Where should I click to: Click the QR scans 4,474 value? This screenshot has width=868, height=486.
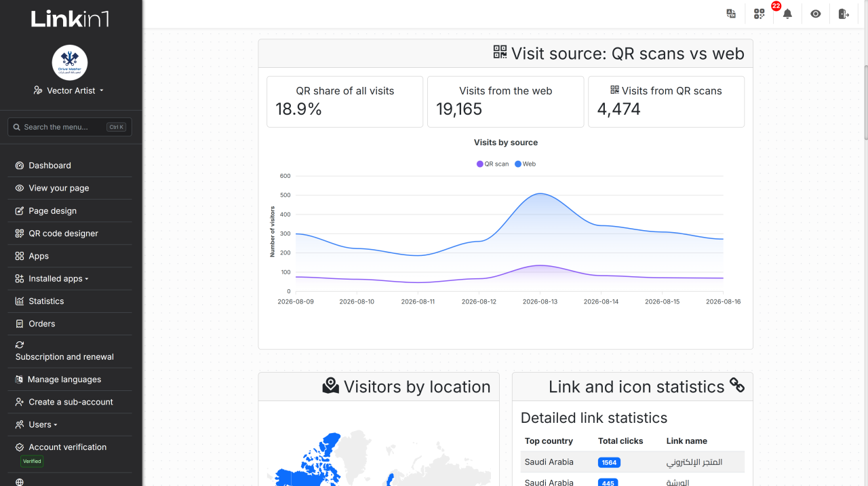(618, 109)
